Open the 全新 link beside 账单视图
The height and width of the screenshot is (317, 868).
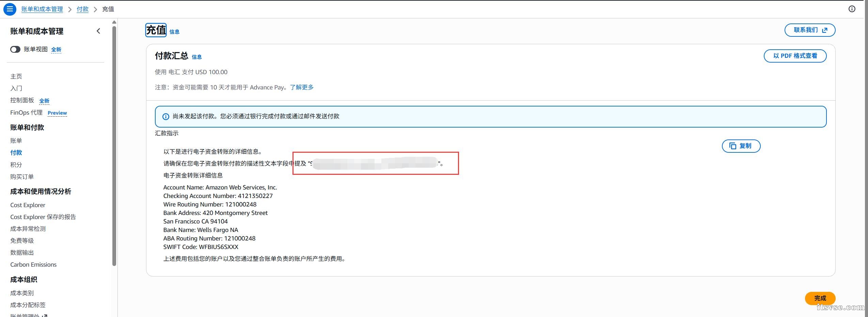click(56, 50)
